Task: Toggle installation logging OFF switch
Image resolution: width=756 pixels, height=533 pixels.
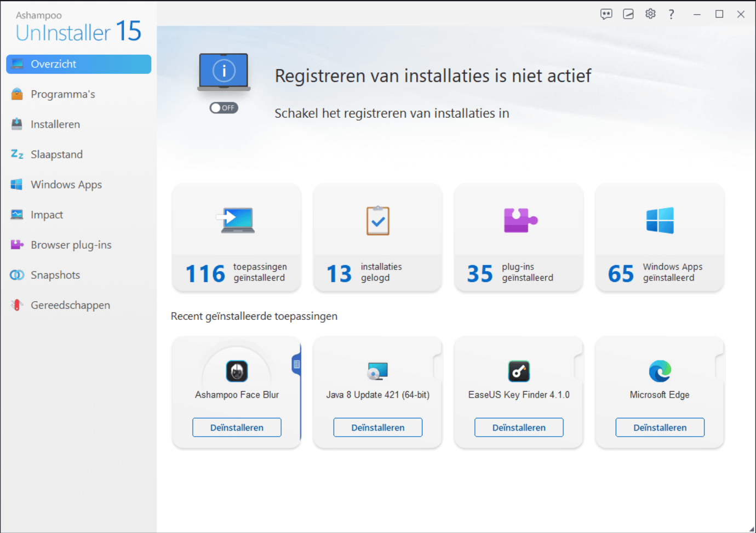Action: click(x=224, y=108)
